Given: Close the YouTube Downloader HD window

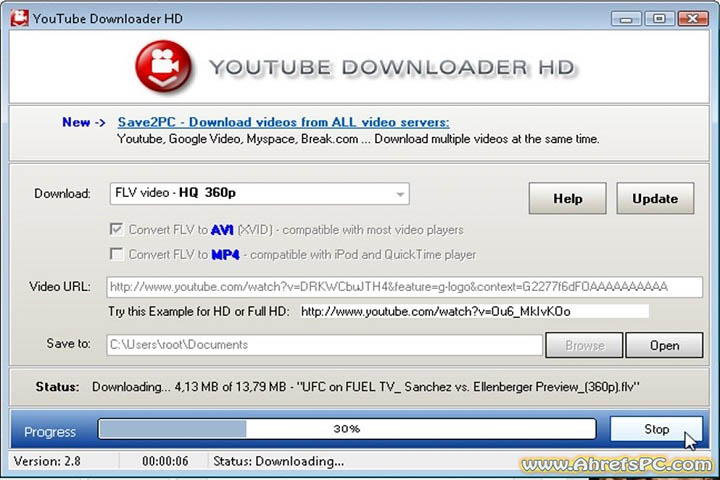Looking at the screenshot, I should coord(693,19).
